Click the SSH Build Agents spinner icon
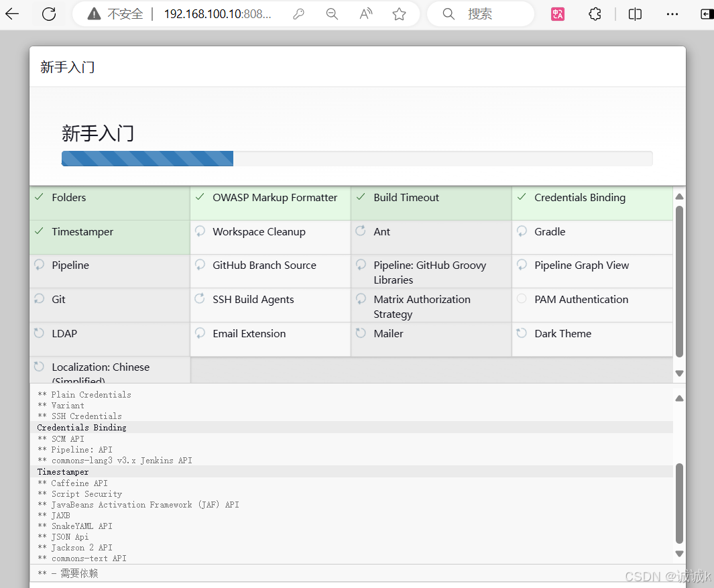This screenshot has height=588, width=714. [x=200, y=299]
